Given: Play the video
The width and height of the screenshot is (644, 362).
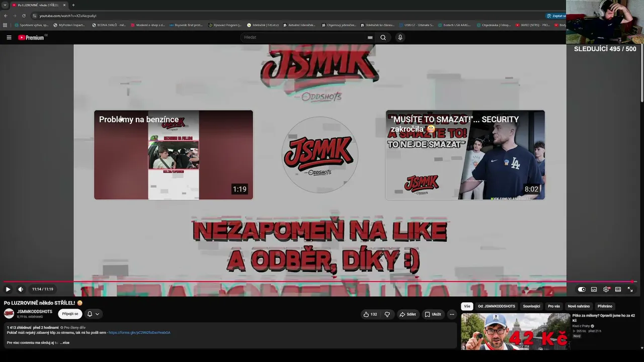Looking at the screenshot, I should [8, 289].
